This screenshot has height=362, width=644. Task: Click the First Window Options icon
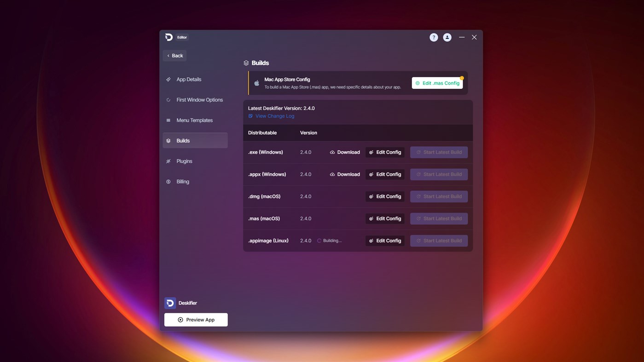point(168,100)
